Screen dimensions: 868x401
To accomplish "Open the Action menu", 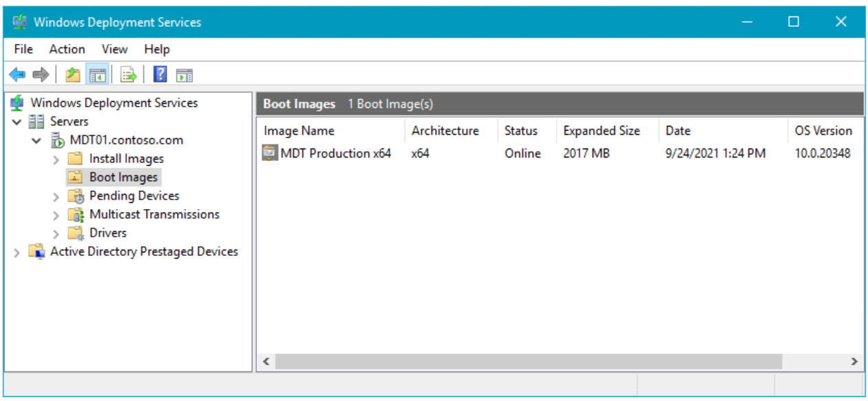I will [x=67, y=49].
